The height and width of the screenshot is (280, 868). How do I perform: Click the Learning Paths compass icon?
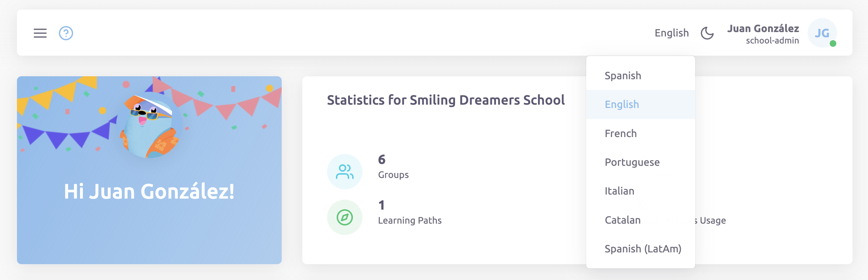click(345, 217)
